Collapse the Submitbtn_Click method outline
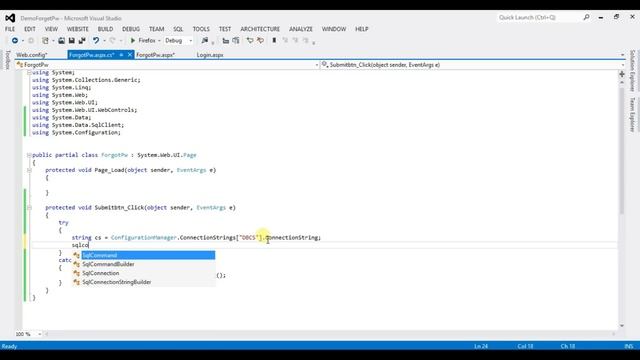This screenshot has height=360, width=640. click(x=29, y=208)
